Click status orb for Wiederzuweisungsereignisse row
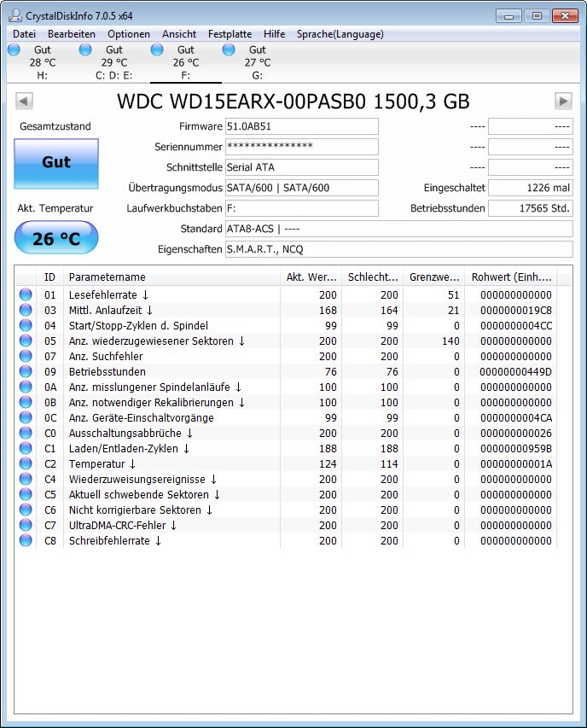This screenshot has width=587, height=728. point(26,479)
